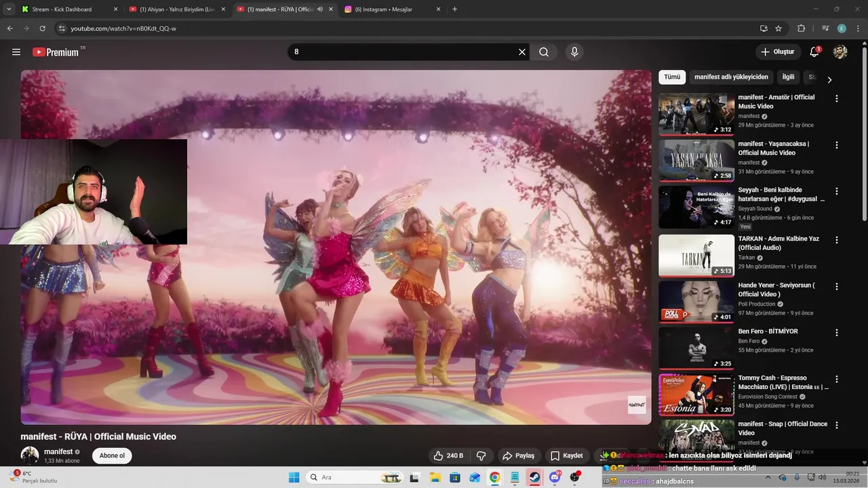
Task: Open options for Ben Fero - BİTMİYOR
Action: pos(837,333)
